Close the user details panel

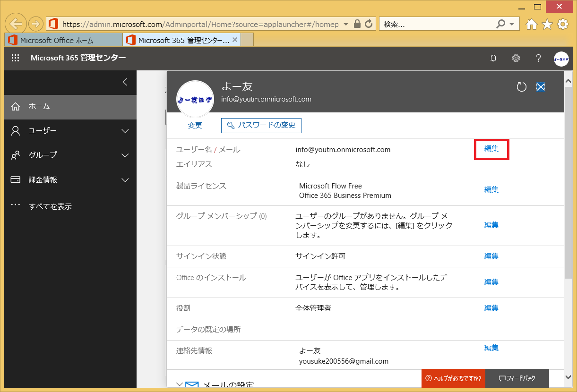point(541,86)
